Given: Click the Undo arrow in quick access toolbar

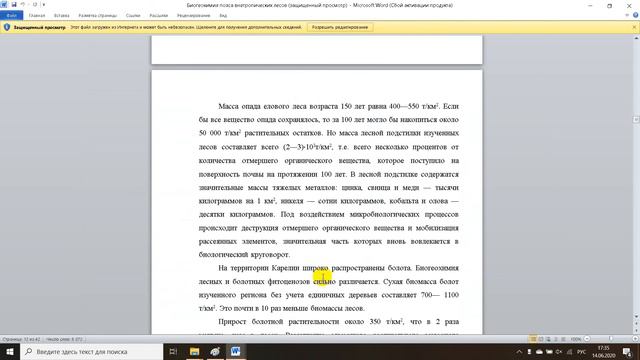Looking at the screenshot, I should (23, 4).
